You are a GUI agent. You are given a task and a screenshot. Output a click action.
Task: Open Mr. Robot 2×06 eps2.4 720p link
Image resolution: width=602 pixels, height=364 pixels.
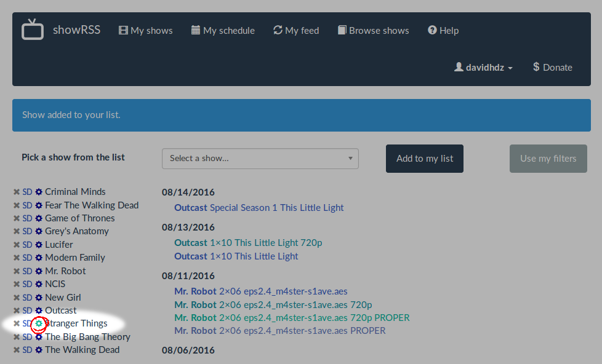coord(273,305)
